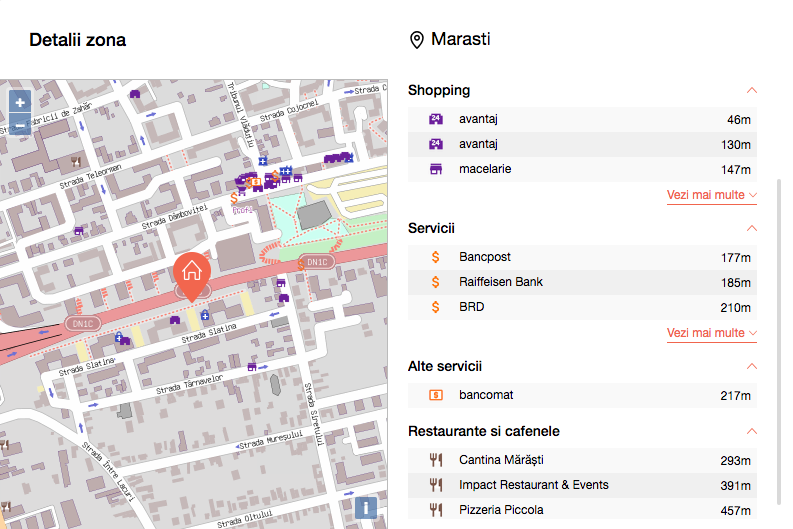Viewport: 793px width, 529px height.
Task: Collapse Restaurante si cafenele section
Action: (x=752, y=432)
